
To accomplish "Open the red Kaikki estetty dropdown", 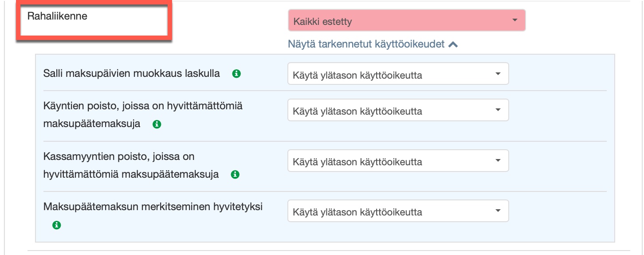I will (x=406, y=21).
